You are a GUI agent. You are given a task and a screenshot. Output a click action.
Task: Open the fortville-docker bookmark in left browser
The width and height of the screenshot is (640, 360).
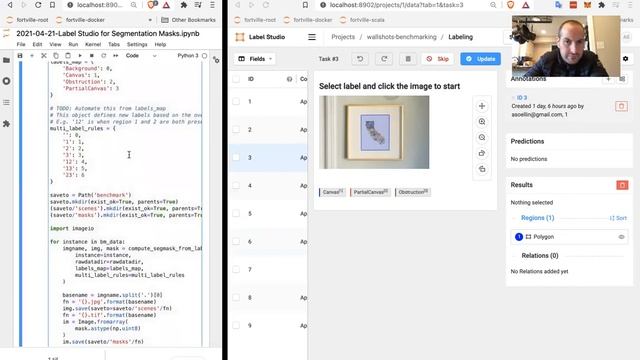[x=81, y=20]
